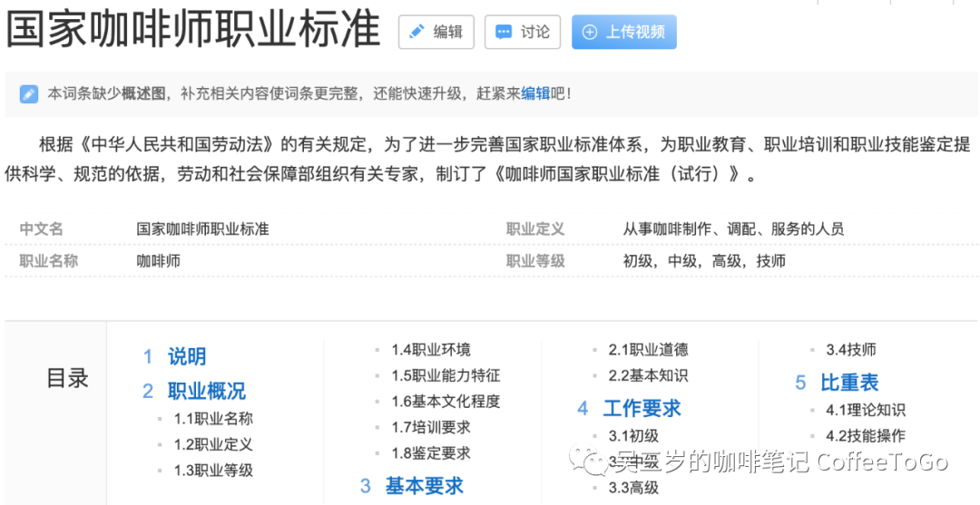Viewport: 980px width, 505px height.
Task: Go to 4.2技能操作 entry
Action: coord(866,436)
